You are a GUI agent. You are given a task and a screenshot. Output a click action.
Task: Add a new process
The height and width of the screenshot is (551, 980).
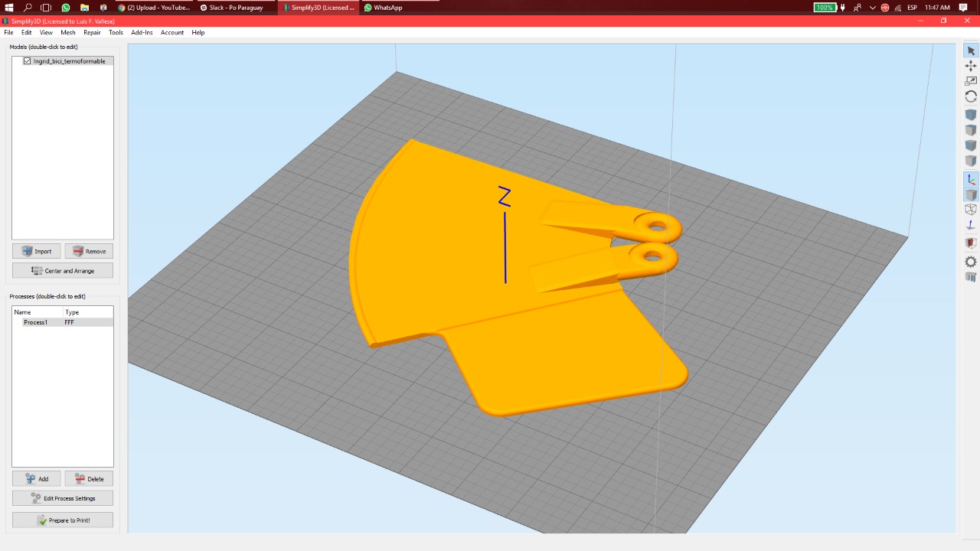pyautogui.click(x=36, y=479)
